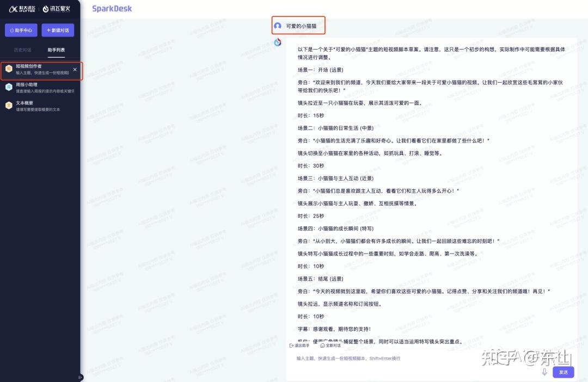The image size is (588, 382).
Task: Click the exit icon beside 退出助手
Action: pos(291,346)
